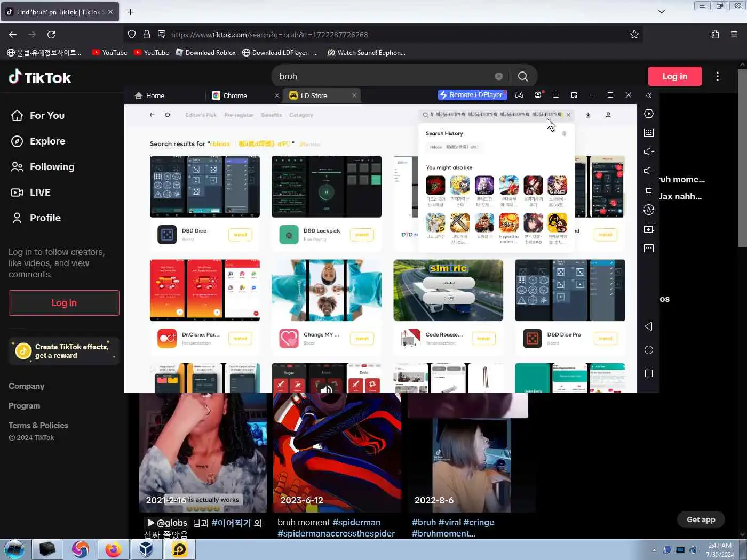
Task: Expand the Company footer section
Action: 27,386
